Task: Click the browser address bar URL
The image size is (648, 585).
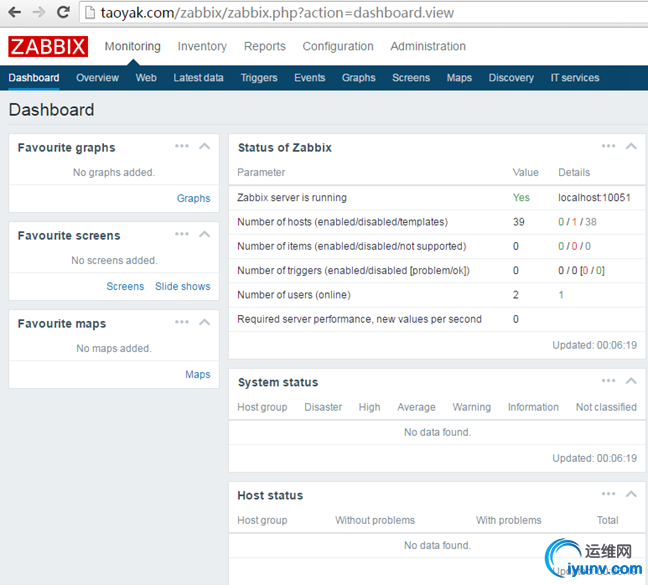Action: pos(277,13)
